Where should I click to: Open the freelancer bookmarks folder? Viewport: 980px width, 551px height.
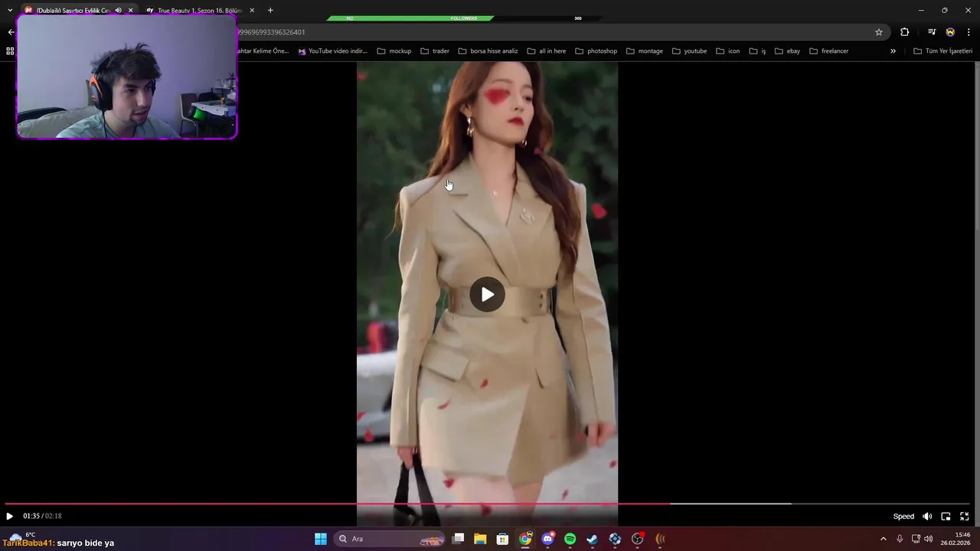pos(829,51)
